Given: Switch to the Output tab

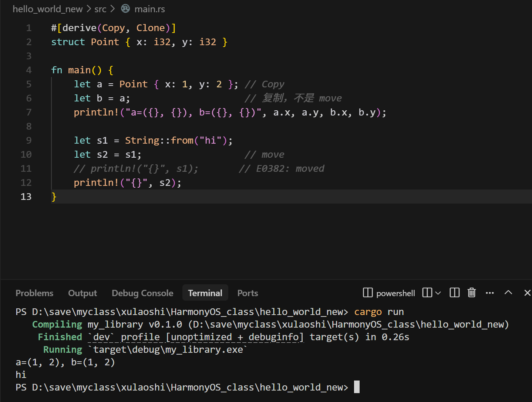Looking at the screenshot, I should [83, 293].
